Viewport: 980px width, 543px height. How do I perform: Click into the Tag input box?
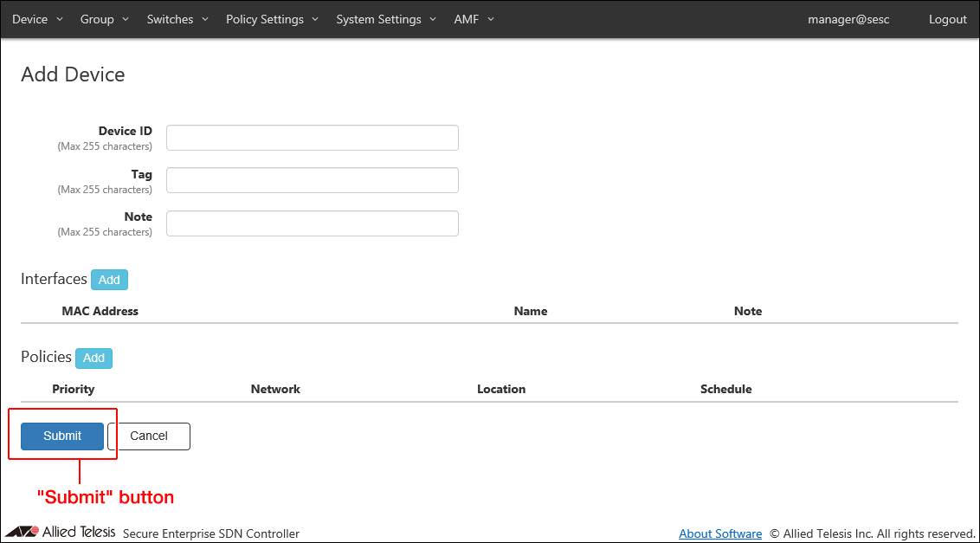[312, 180]
